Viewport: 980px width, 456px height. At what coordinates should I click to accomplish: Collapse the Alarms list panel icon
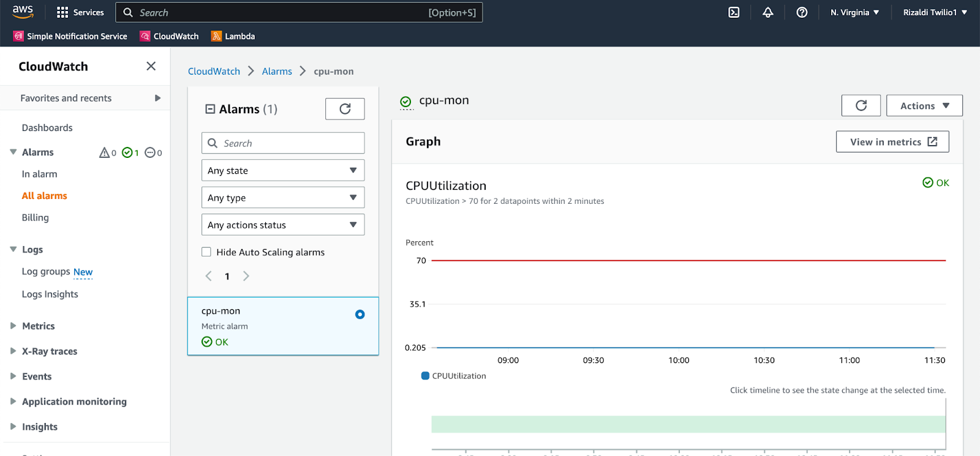210,109
